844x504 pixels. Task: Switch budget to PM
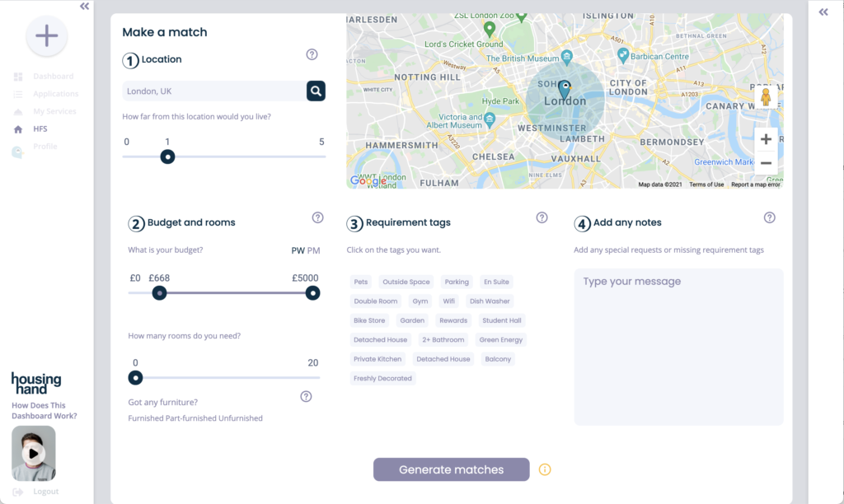tap(313, 250)
